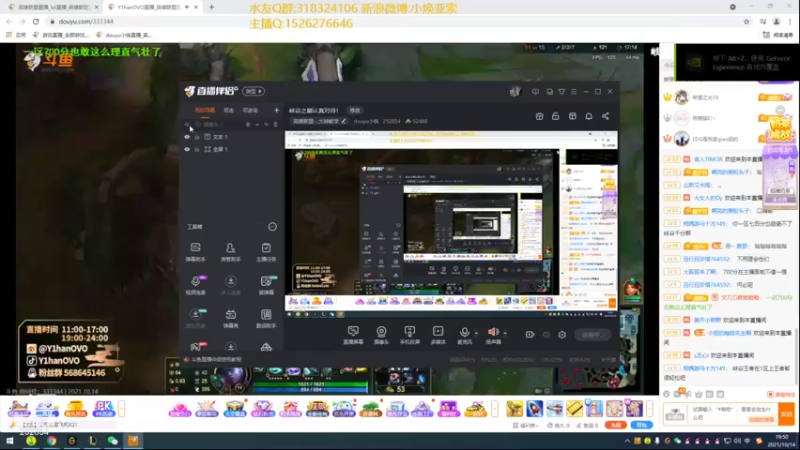Move selected source up arrow
The height and width of the screenshot is (450, 800).
[x=257, y=124]
